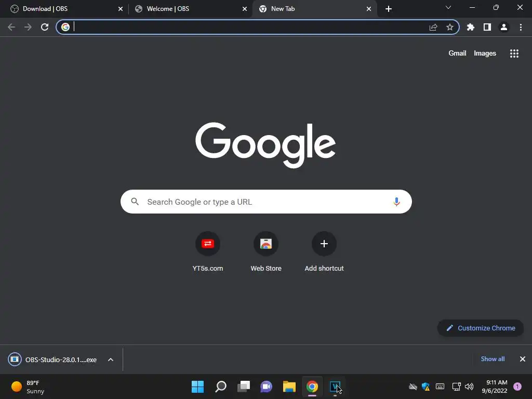The height and width of the screenshot is (399, 532).
Task: Click the Google icon in address bar
Action: (x=65, y=27)
